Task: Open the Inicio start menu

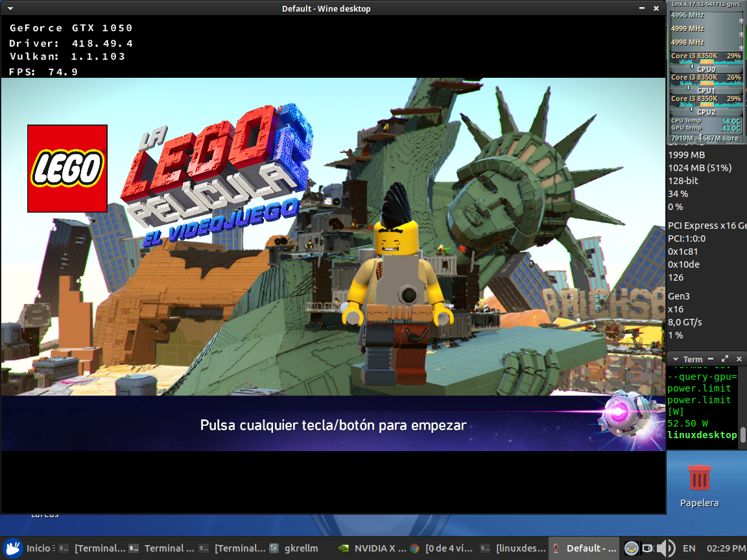Action: tap(28, 548)
